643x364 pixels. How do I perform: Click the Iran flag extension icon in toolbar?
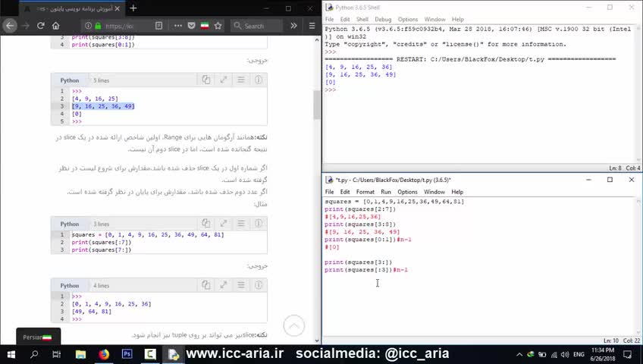click(x=205, y=26)
